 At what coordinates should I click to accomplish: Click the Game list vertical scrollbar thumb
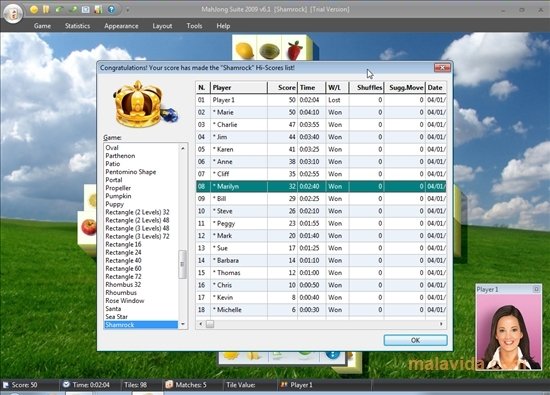coord(182,265)
